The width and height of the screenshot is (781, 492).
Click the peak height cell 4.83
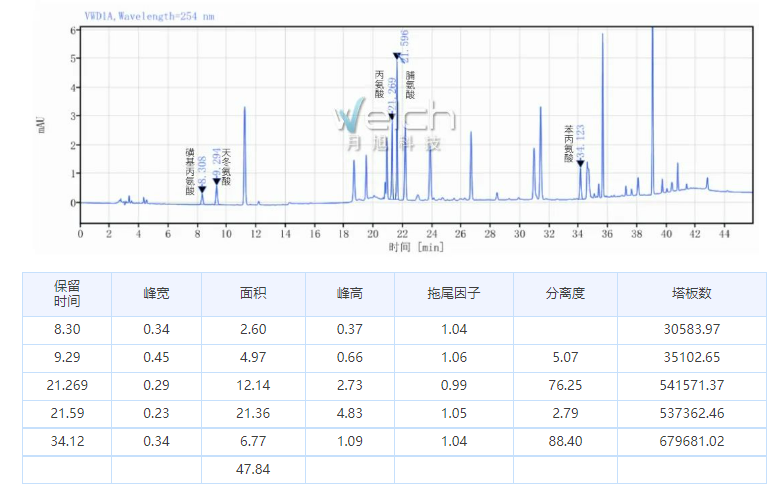point(350,411)
